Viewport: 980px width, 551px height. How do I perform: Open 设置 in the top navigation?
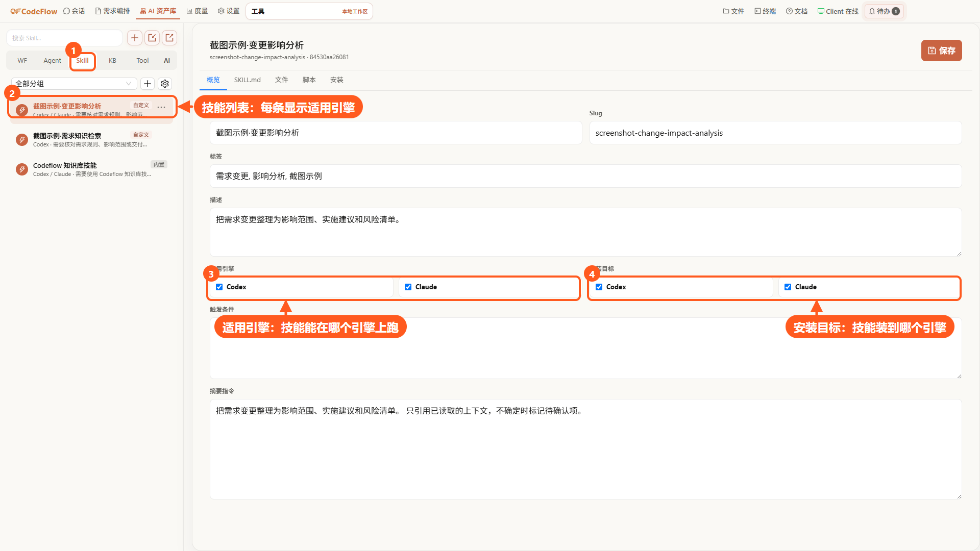[229, 11]
